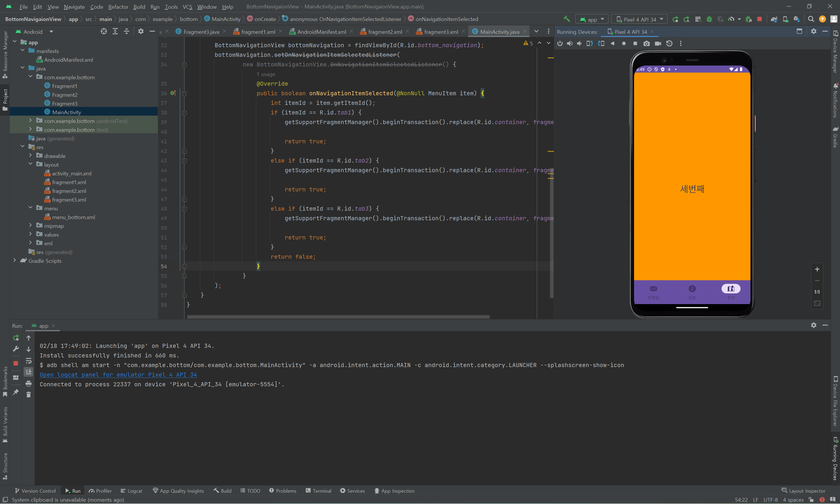Toggle scroll to end in Run console
This screenshot has width=840, height=504.
tap(29, 372)
